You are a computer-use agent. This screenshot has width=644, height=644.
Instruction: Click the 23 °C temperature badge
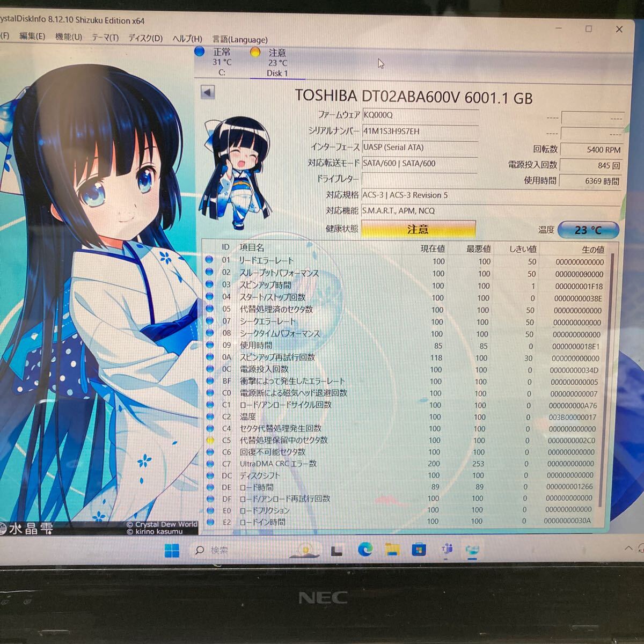588,230
